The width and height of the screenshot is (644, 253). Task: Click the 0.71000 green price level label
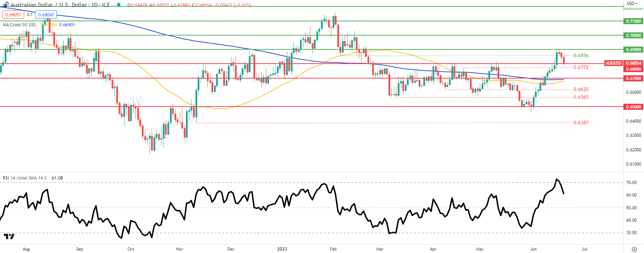click(634, 21)
